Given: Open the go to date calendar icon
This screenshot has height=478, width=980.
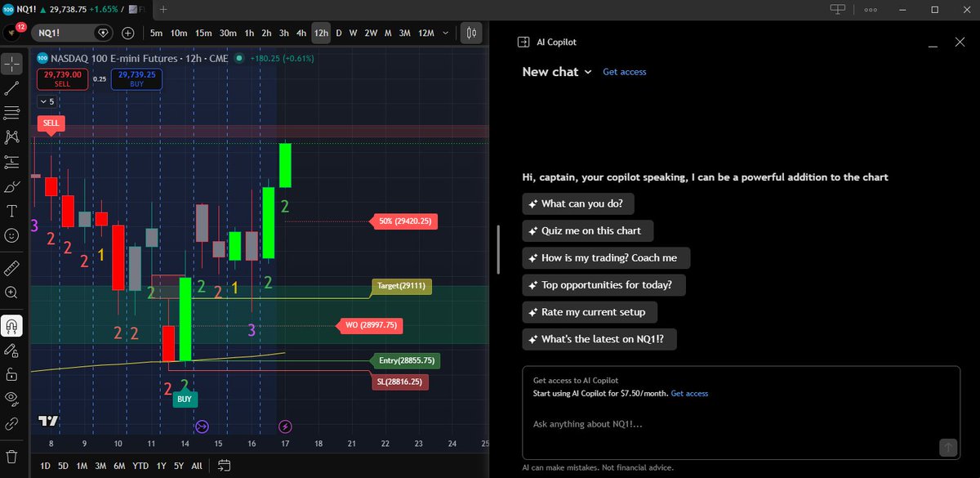Looking at the screenshot, I should pos(224,466).
